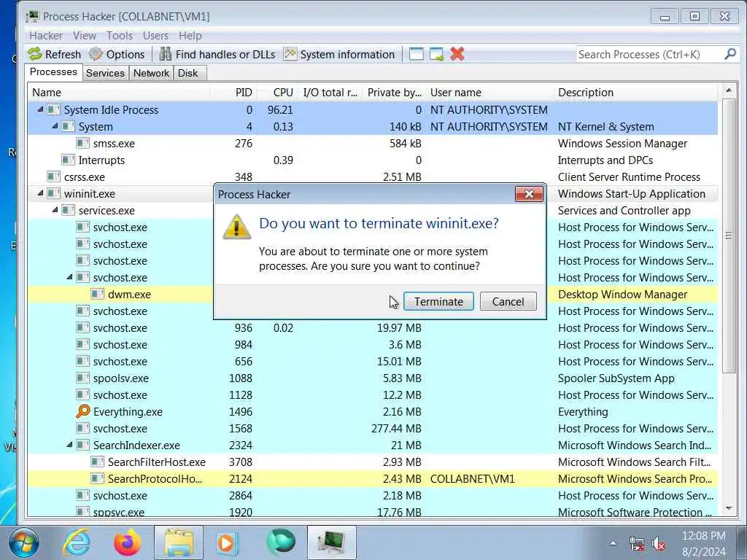Confirm with the Terminate button
The height and width of the screenshot is (560, 747).
click(438, 301)
